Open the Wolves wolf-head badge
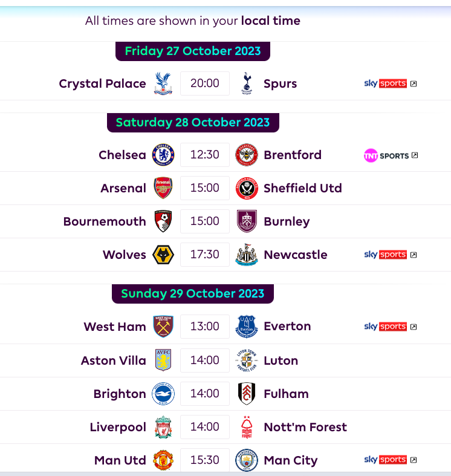 (x=163, y=255)
